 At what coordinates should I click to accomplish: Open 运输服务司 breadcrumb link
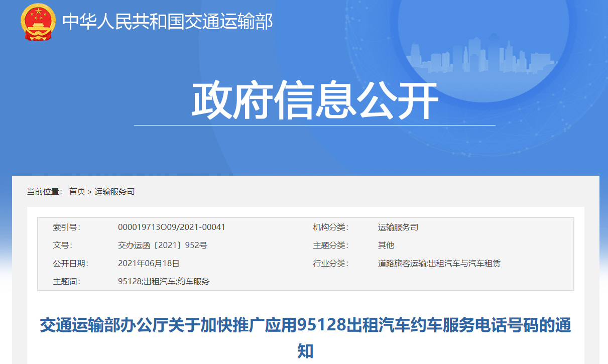(114, 191)
